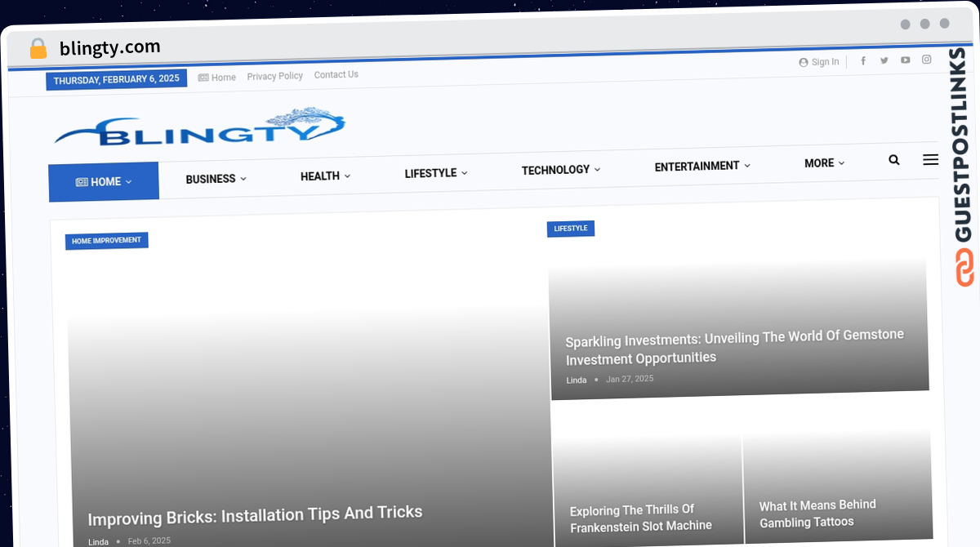Expand the chevron next to LIFESTYLE menu
The height and width of the screenshot is (547, 980).
point(464,173)
